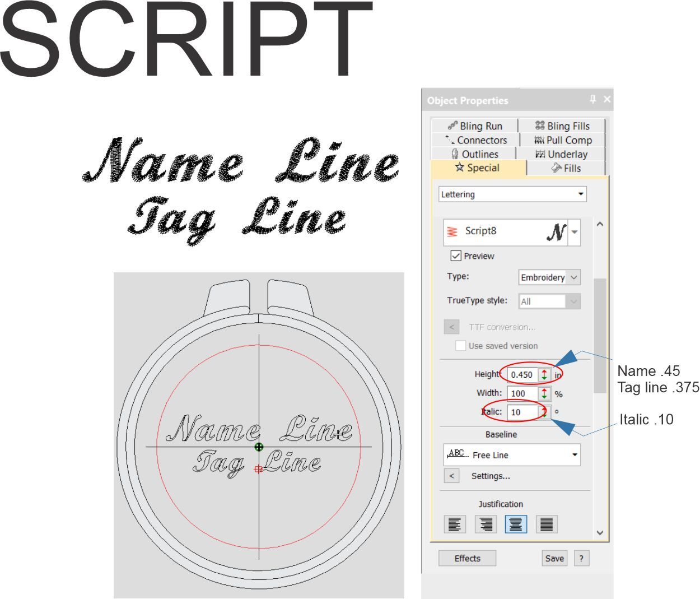This screenshot has width=700, height=599.
Task: Switch to the Fills tab
Action: pos(566,168)
